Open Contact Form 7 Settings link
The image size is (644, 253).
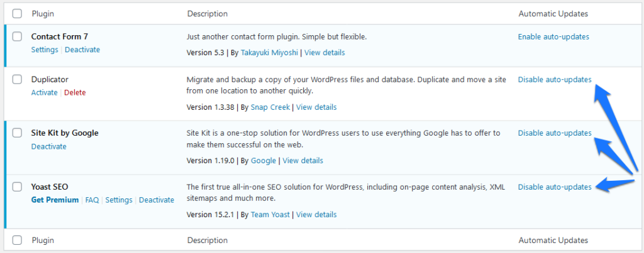(45, 50)
